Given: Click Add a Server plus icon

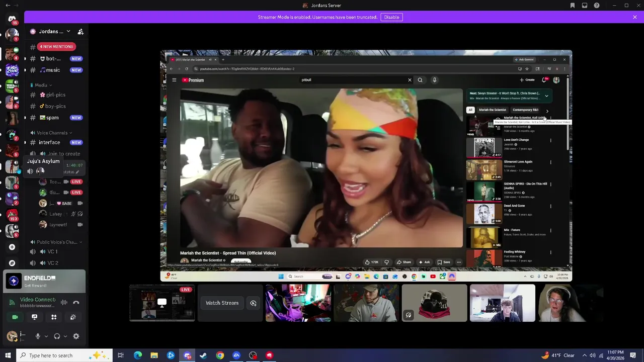Looking at the screenshot, I should (12, 247).
